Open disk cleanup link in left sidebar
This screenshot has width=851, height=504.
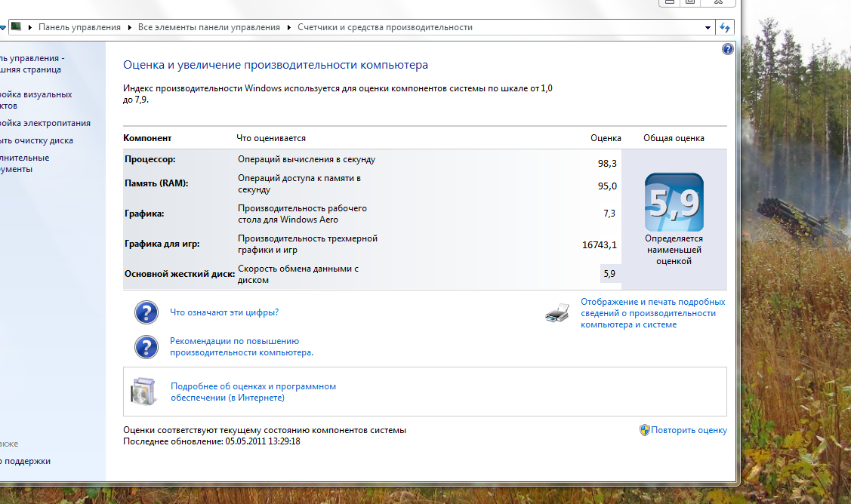(x=36, y=140)
